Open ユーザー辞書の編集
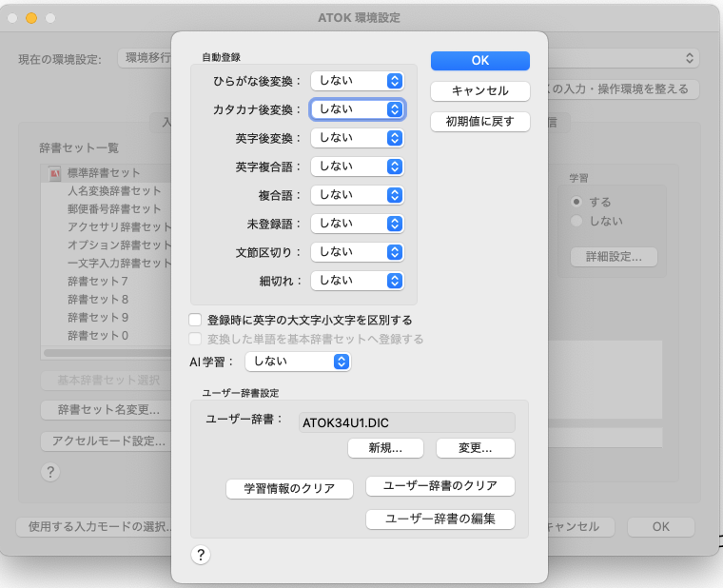723x588 pixels. pos(440,519)
